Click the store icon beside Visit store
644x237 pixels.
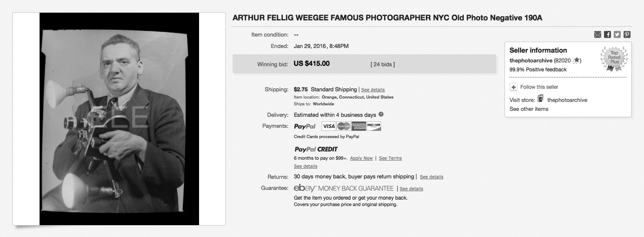click(x=541, y=99)
